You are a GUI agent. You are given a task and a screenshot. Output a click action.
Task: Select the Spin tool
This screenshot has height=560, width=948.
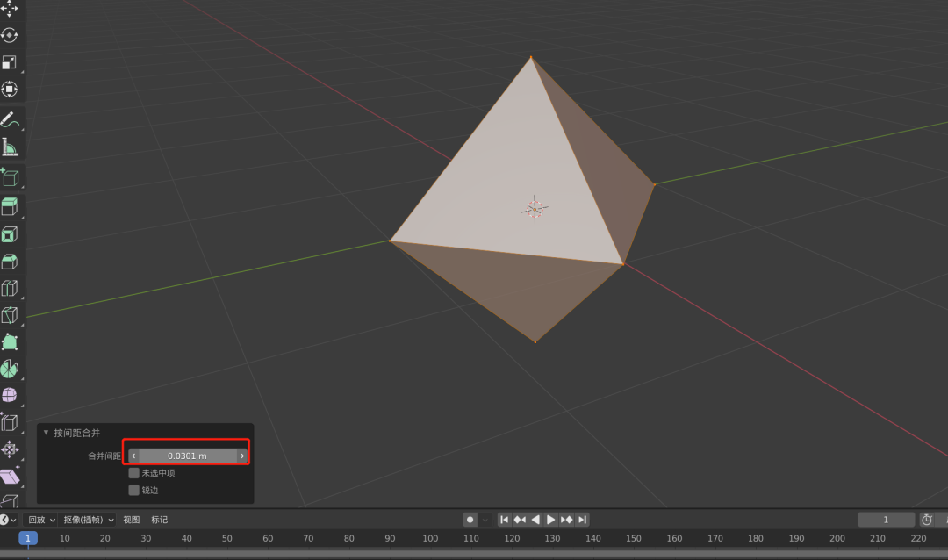click(9, 369)
